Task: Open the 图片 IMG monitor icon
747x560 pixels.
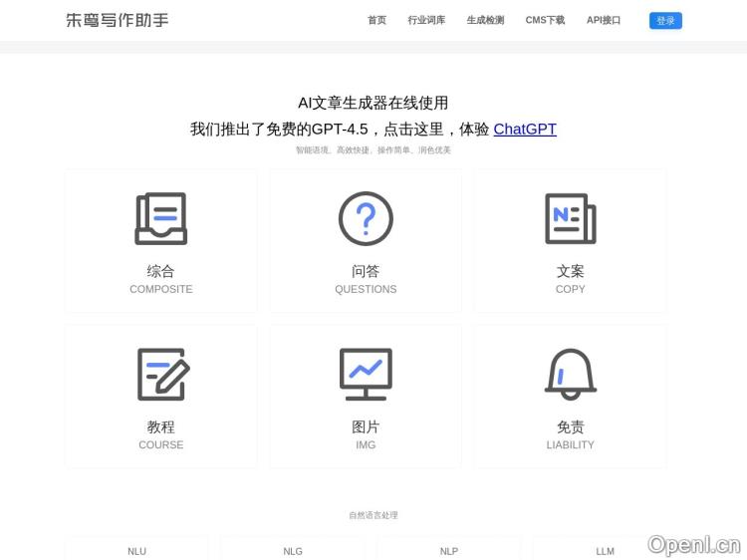Action: [366, 374]
